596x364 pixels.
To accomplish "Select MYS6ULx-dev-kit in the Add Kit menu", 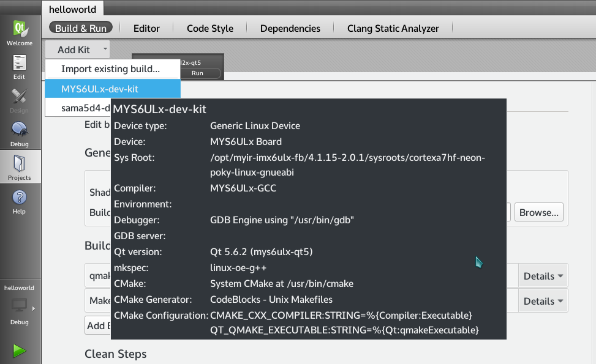I will [113, 89].
